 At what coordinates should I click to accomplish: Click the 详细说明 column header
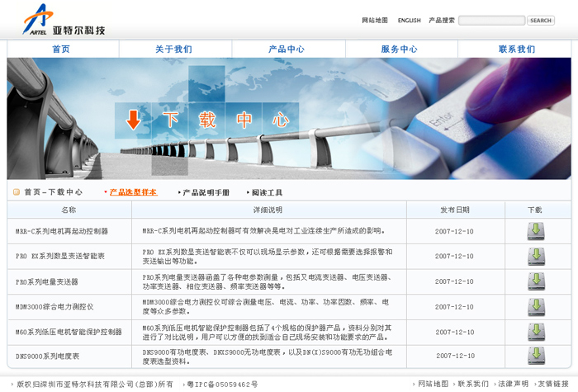[x=268, y=210]
